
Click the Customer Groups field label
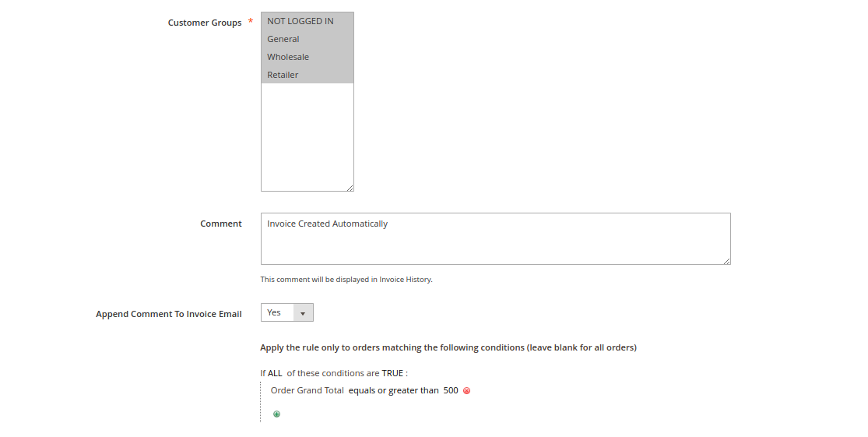pos(205,23)
